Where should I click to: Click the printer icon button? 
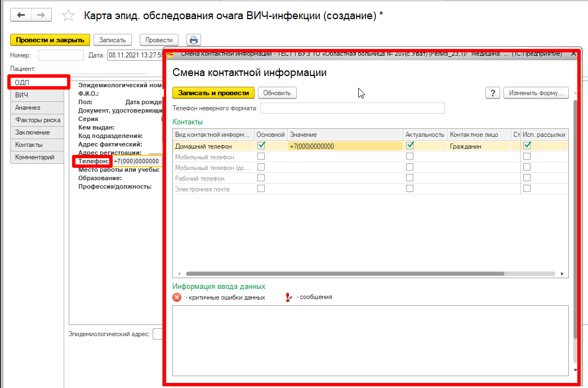194,40
